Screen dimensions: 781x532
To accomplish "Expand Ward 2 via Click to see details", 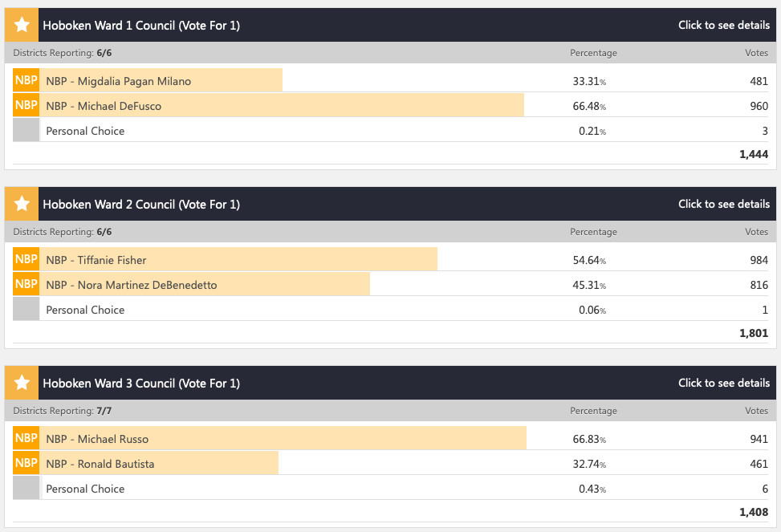I will tap(723, 204).
